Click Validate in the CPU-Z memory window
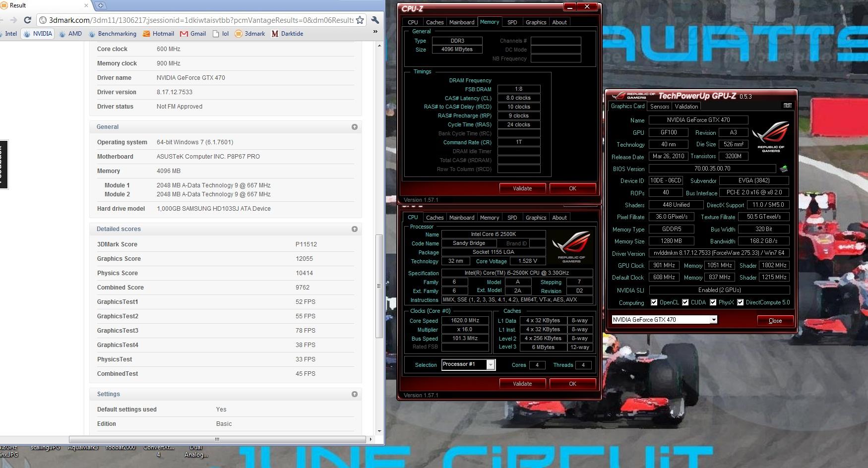This screenshot has width=868, height=468. click(522, 188)
